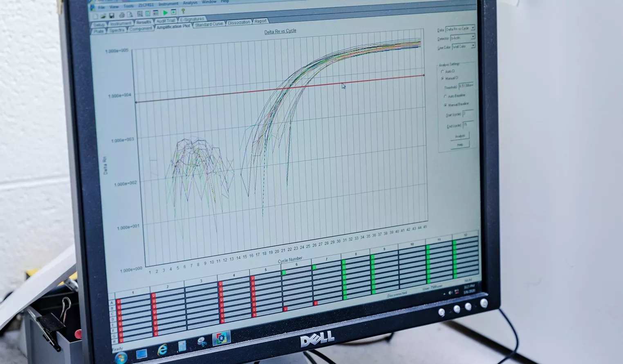Select the Auto Baseline radio button
This screenshot has height=364, width=623.
point(445,96)
